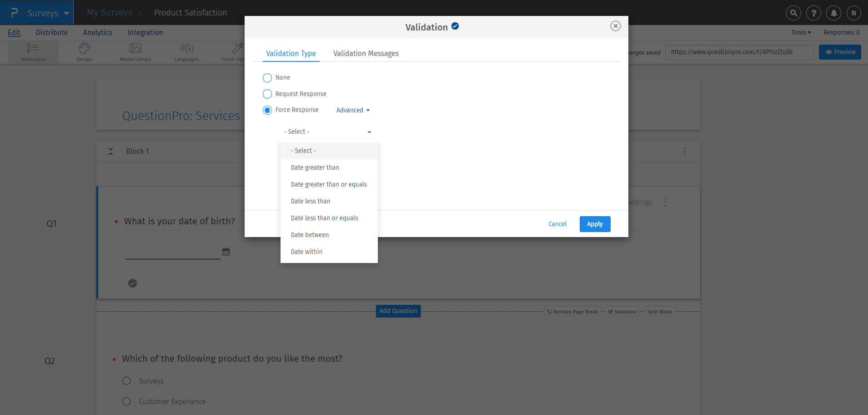Choose Date between from the list
Screen dimensions: 868x415
[310, 234]
